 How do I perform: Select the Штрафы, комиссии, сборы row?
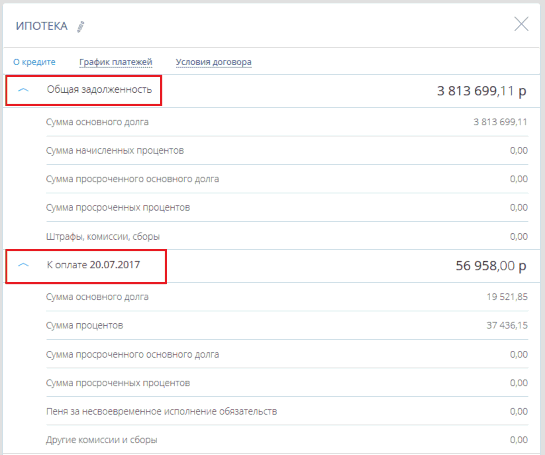[x=287, y=236]
